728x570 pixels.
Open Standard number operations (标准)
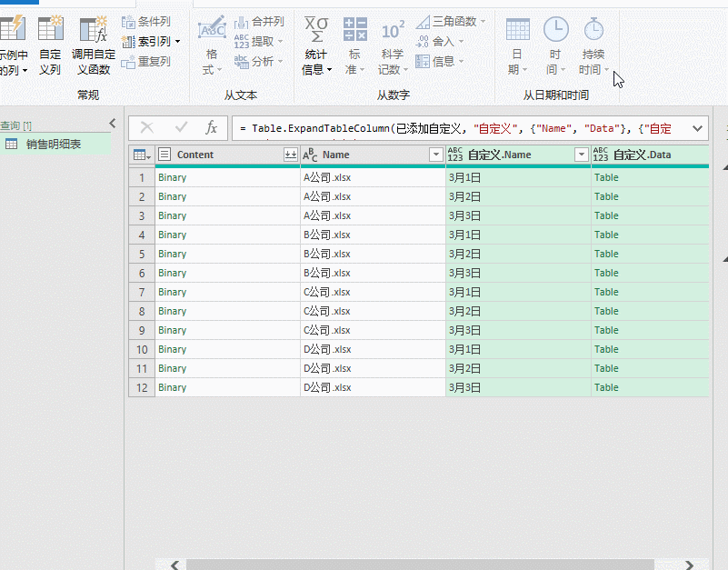click(x=354, y=45)
